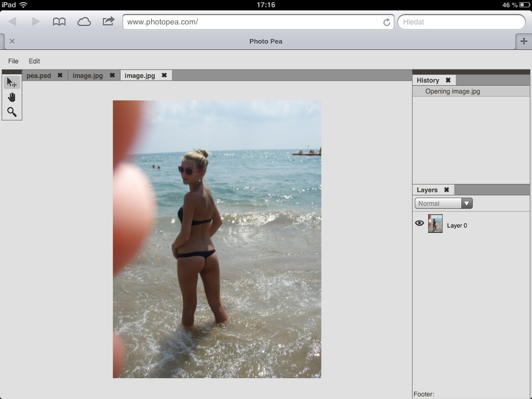532x399 pixels.
Task: Select the Zoom magnifier tool
Action: click(12, 112)
